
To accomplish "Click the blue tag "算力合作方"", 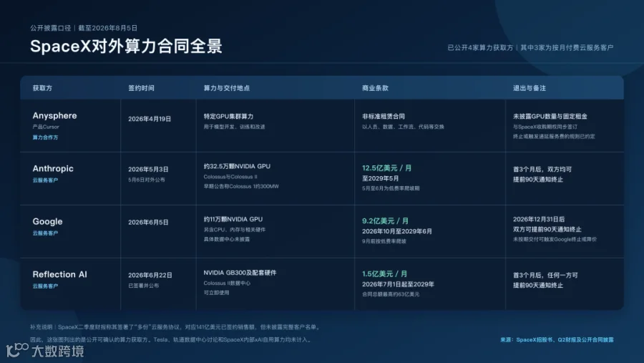I will click(x=45, y=137).
